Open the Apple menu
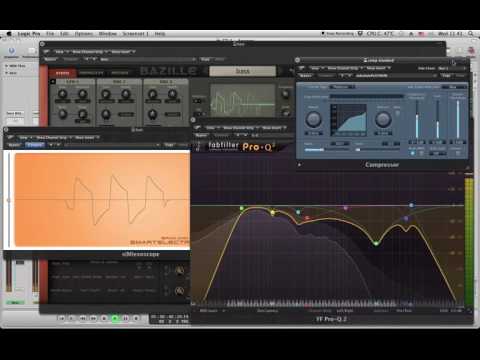Screen dimensions: 480x360 click(x=9, y=34)
